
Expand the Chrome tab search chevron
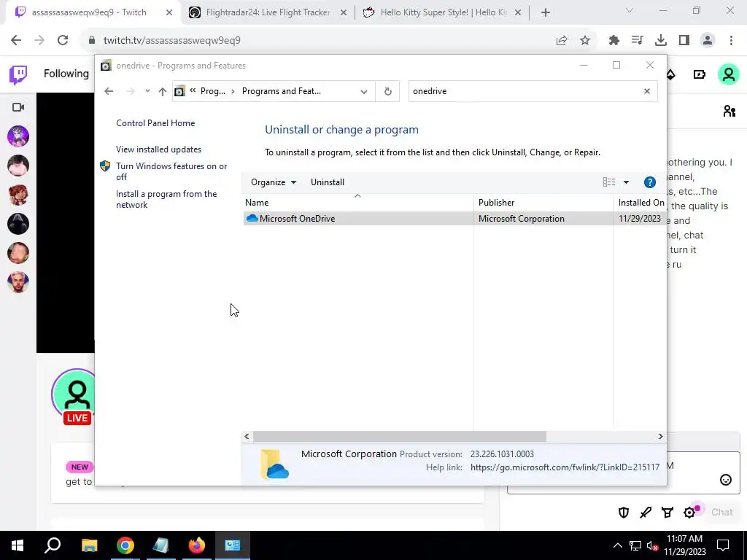(630, 10)
